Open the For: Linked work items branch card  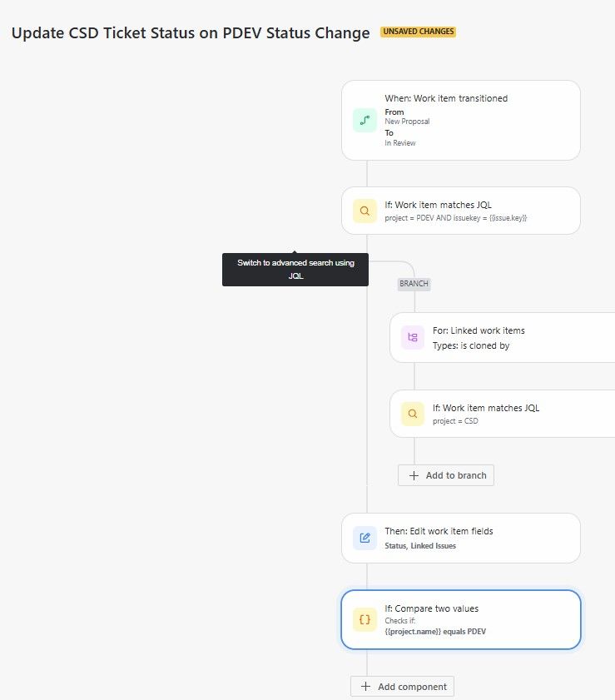(503, 337)
